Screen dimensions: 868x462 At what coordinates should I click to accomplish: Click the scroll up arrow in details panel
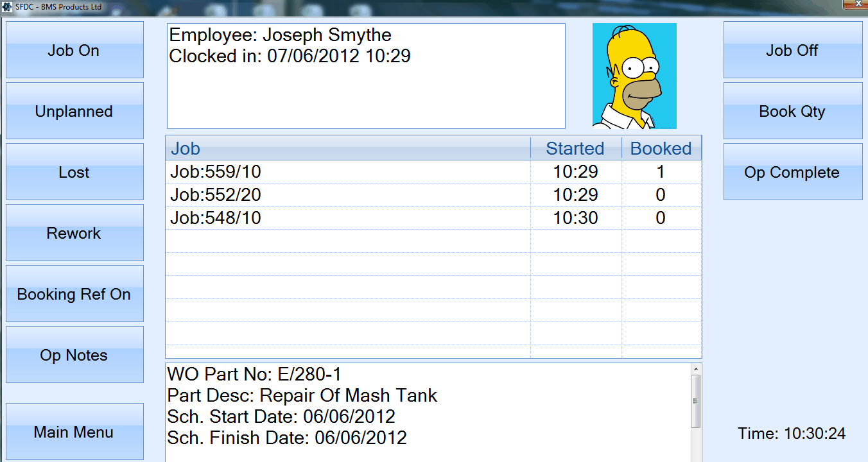point(696,370)
